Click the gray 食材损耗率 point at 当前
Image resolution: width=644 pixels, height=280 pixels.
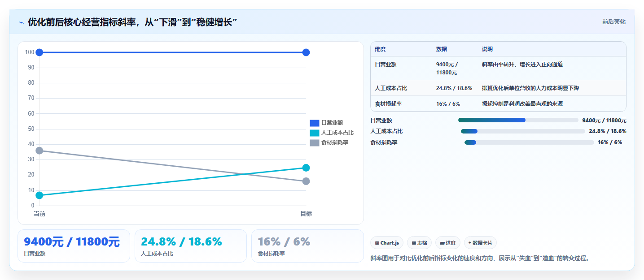coord(39,151)
